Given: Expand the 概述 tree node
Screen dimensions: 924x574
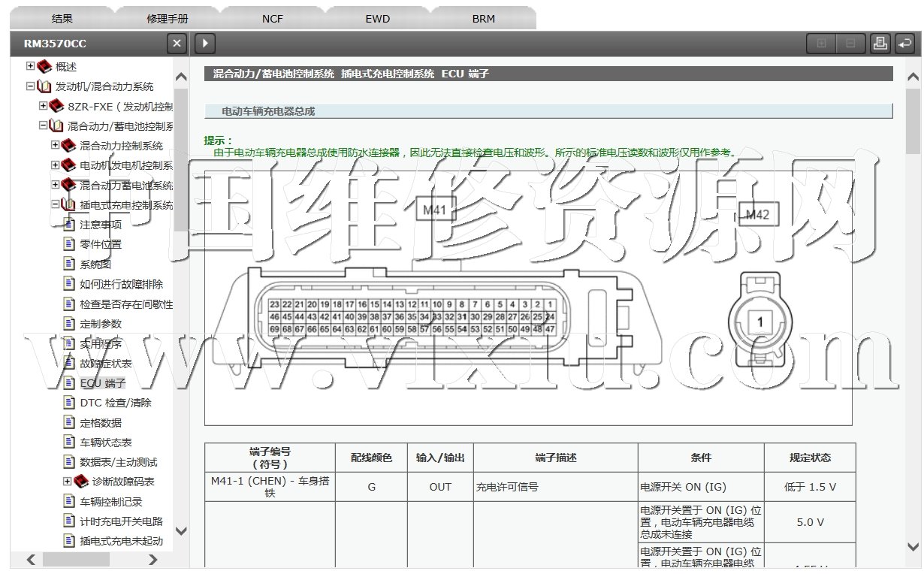Looking at the screenshot, I should click(30, 66).
